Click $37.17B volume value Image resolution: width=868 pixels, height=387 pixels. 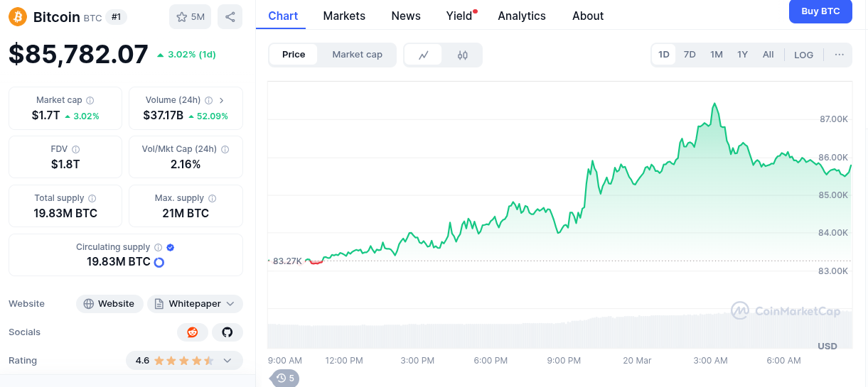[x=164, y=115]
